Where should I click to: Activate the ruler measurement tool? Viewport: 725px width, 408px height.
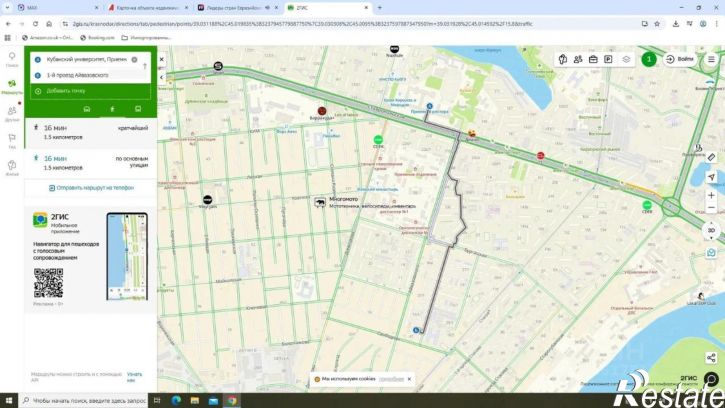pos(711,158)
